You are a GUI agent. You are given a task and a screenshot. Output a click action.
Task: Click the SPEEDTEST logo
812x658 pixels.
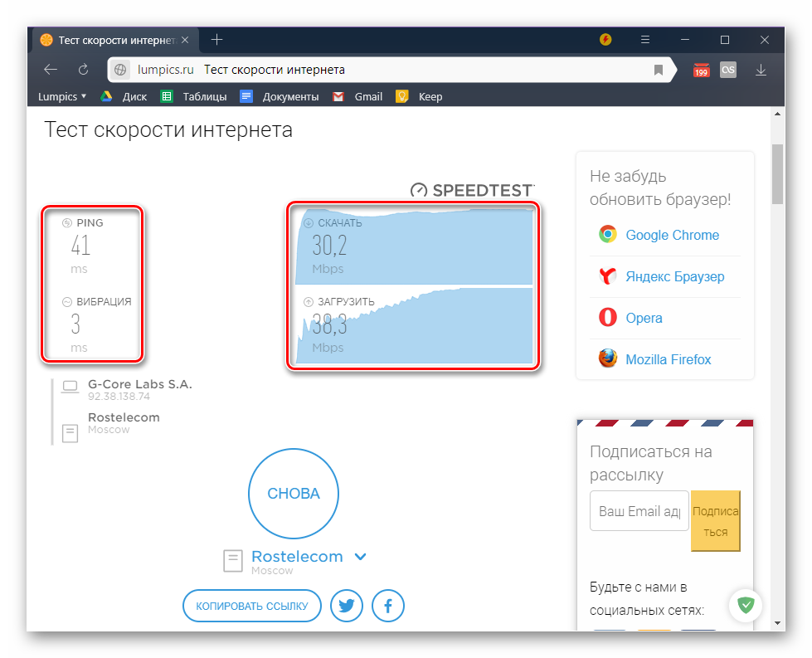tap(472, 191)
